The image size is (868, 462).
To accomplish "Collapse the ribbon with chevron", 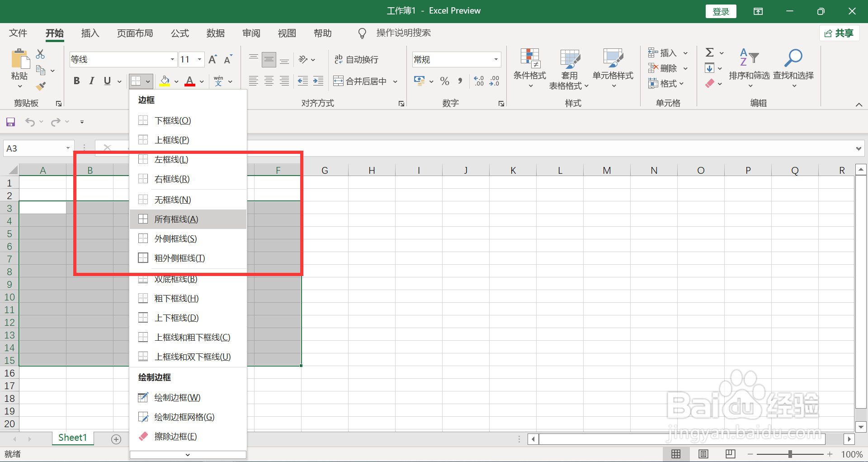I will [x=859, y=105].
